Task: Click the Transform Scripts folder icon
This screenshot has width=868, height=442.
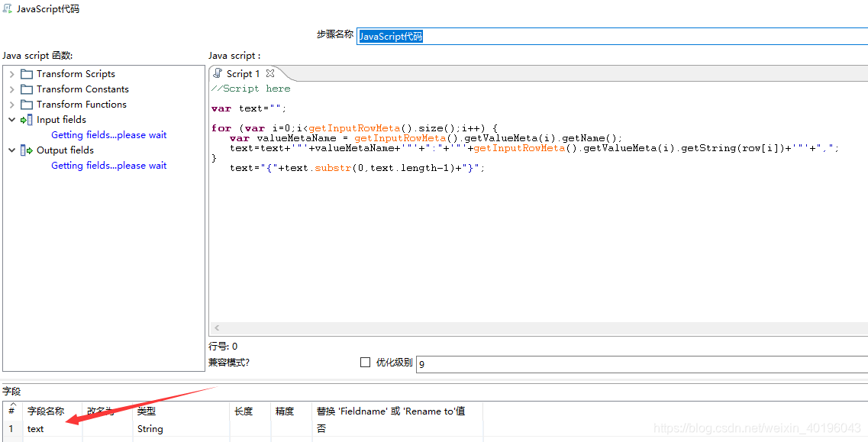Action: [25, 73]
